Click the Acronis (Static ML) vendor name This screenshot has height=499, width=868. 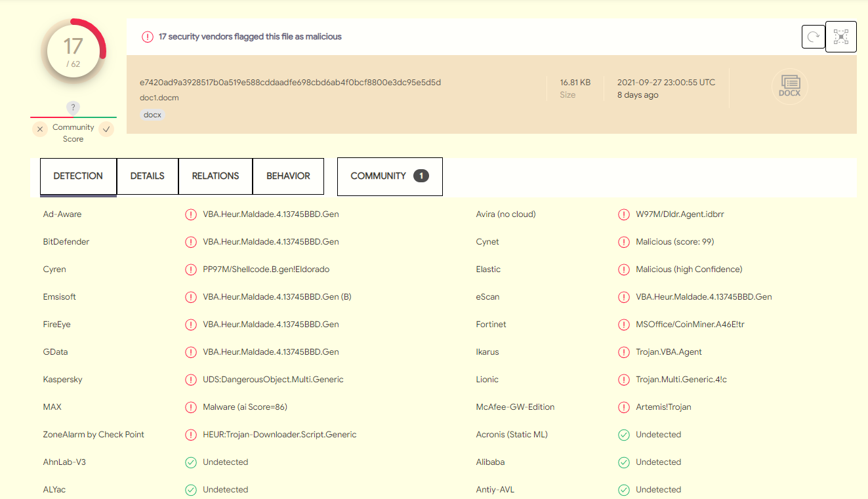pyautogui.click(x=512, y=435)
